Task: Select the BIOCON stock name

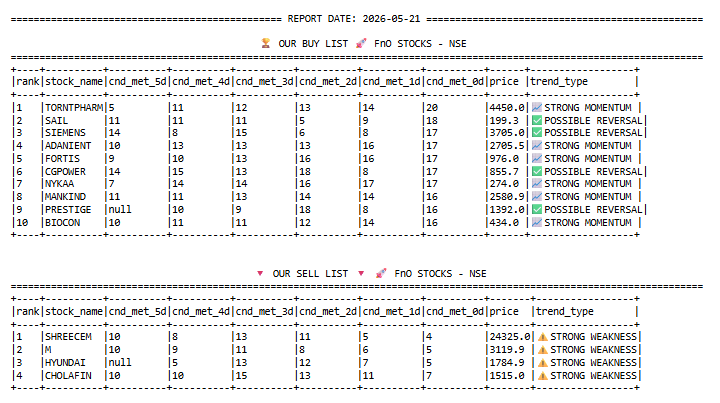Action: [62, 222]
